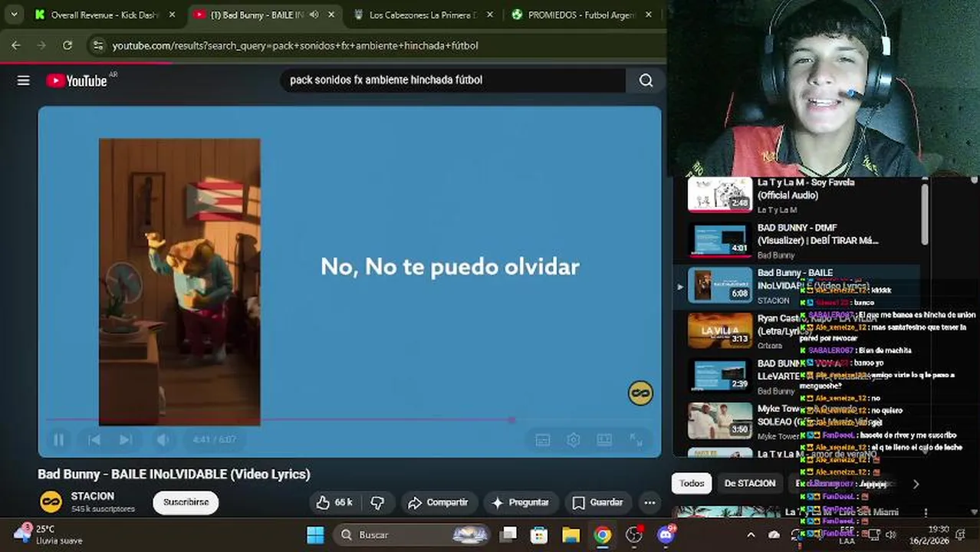Open the Chrome tab search dropdown
The width and height of the screenshot is (980, 552).
coord(14,15)
